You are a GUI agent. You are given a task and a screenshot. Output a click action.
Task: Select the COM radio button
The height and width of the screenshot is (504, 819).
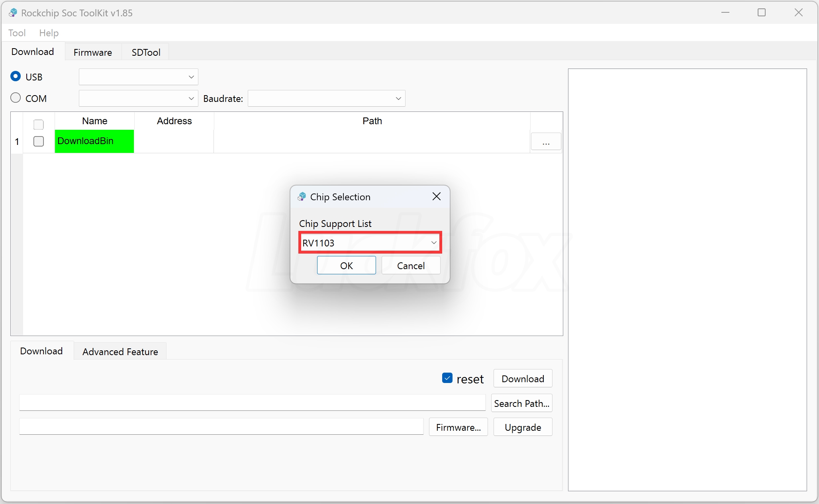click(x=16, y=98)
